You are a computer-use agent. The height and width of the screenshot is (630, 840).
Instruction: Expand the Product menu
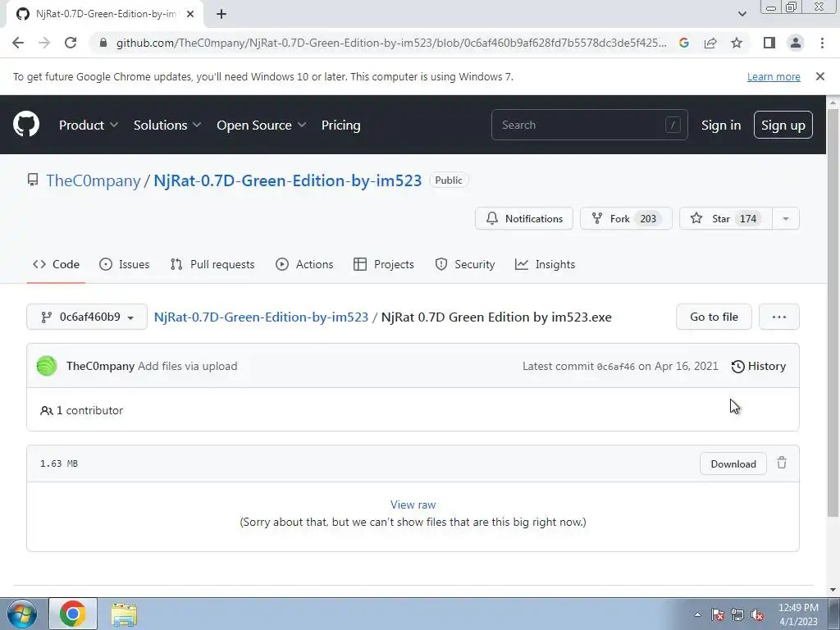89,125
